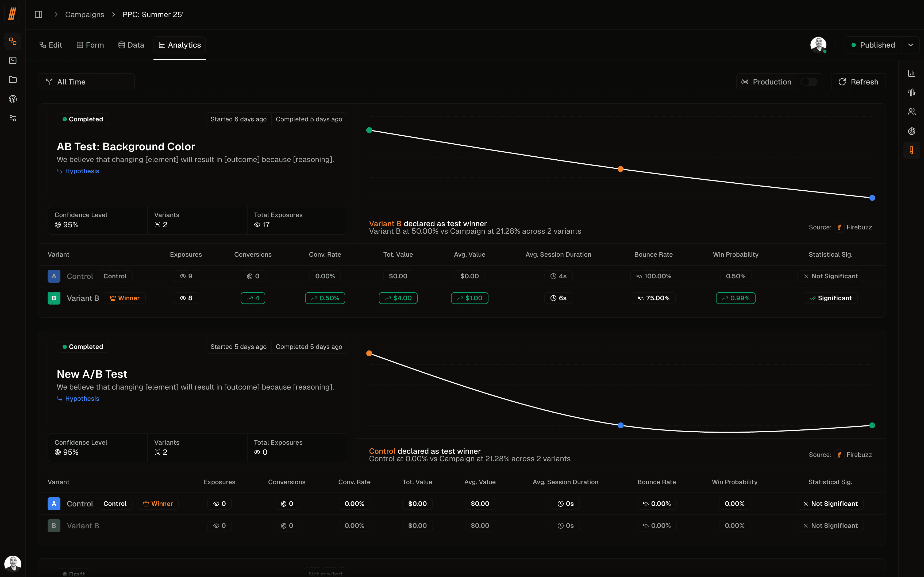Screen dimensions: 924x577
Task: Open the folder icon in left sidebar
Action: tap(13, 80)
